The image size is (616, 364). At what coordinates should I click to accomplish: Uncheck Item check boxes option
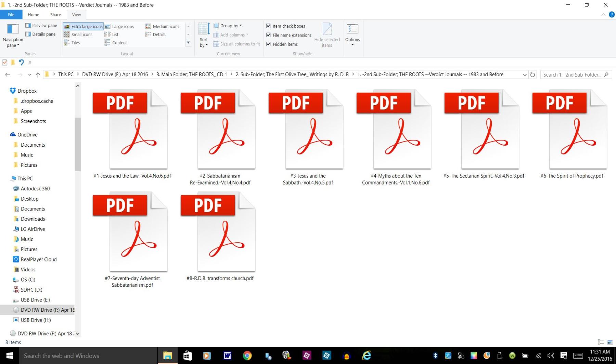269,26
